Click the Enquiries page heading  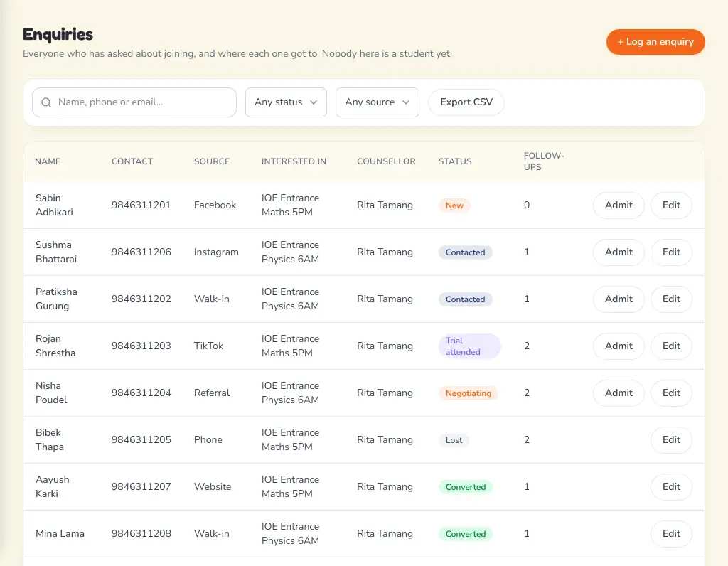pyautogui.click(x=58, y=34)
